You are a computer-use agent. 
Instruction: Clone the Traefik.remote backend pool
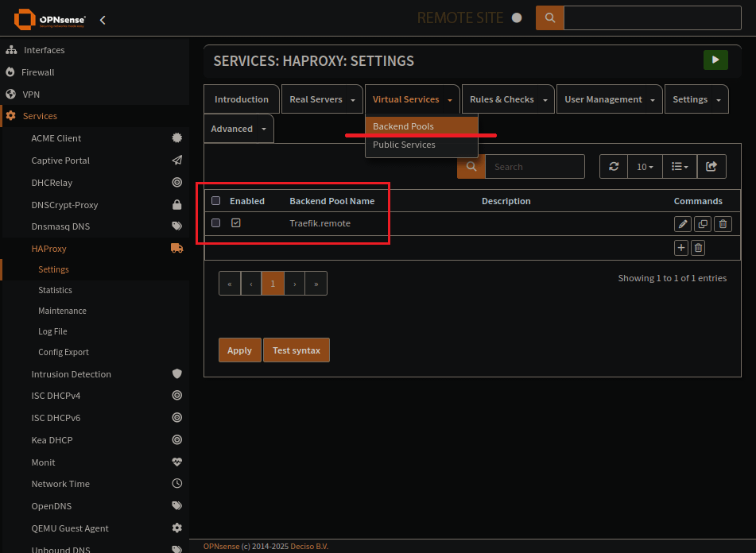(x=703, y=223)
